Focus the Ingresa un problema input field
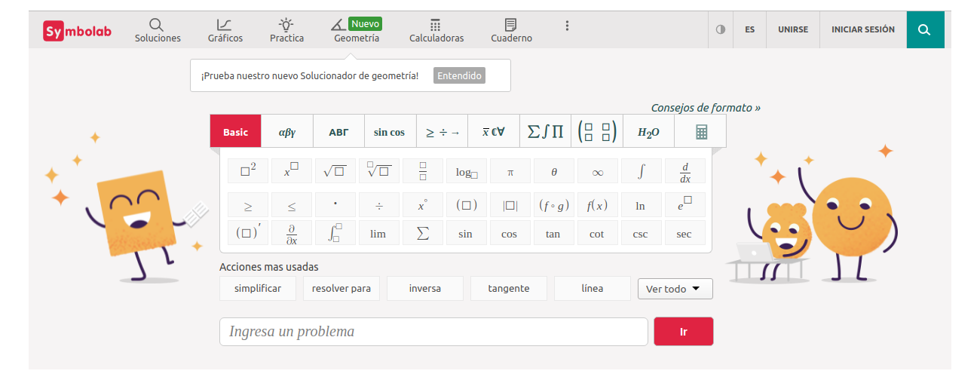Image resolution: width=980 pixels, height=377 pixels. click(x=433, y=332)
